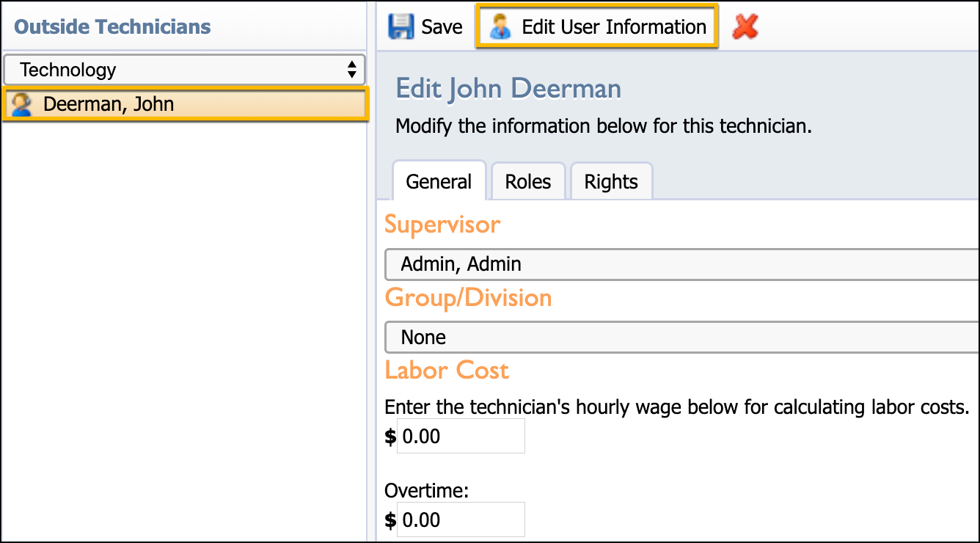Click the Supervisor section label
Image resolution: width=980 pixels, height=543 pixels.
tap(442, 225)
